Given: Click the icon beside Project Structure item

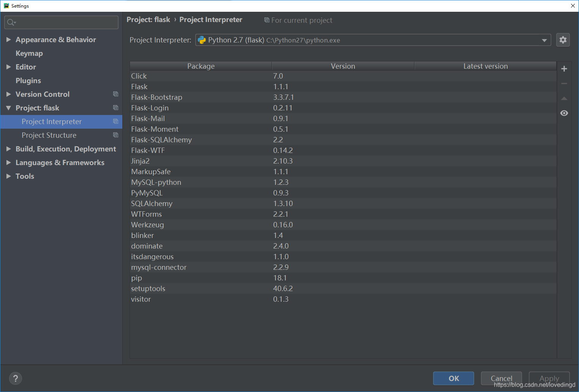Looking at the screenshot, I should [115, 135].
